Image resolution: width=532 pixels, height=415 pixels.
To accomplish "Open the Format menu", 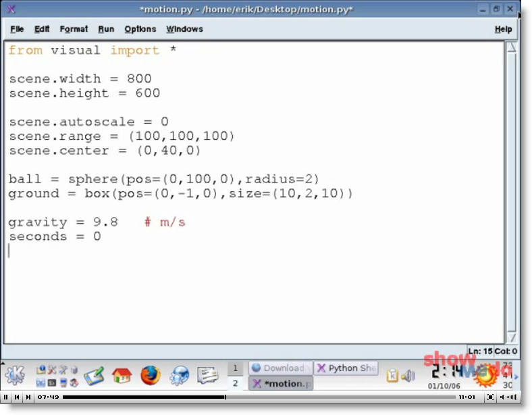I will [x=74, y=29].
